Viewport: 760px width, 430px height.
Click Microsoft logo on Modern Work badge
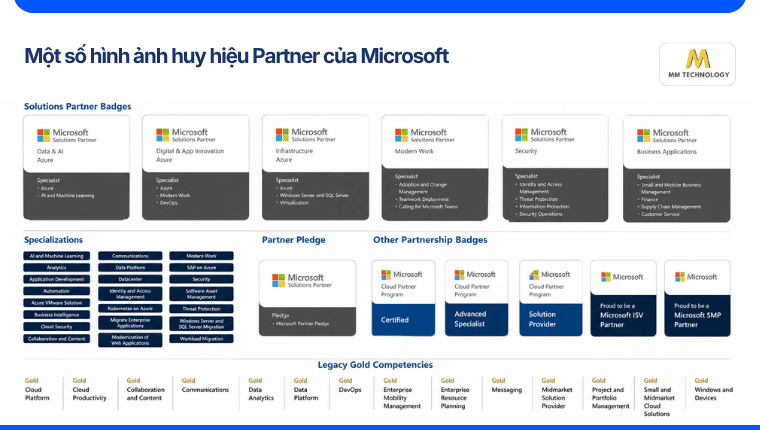[x=401, y=135]
